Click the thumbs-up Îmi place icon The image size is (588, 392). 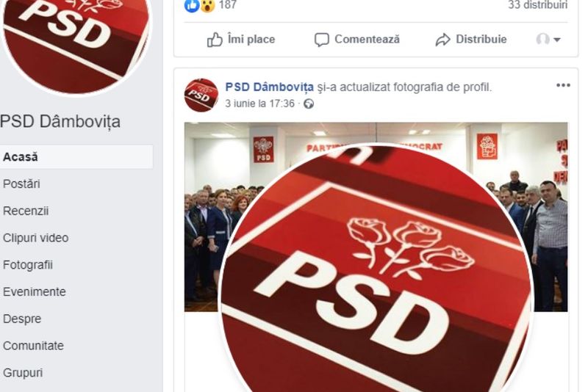click(x=215, y=40)
